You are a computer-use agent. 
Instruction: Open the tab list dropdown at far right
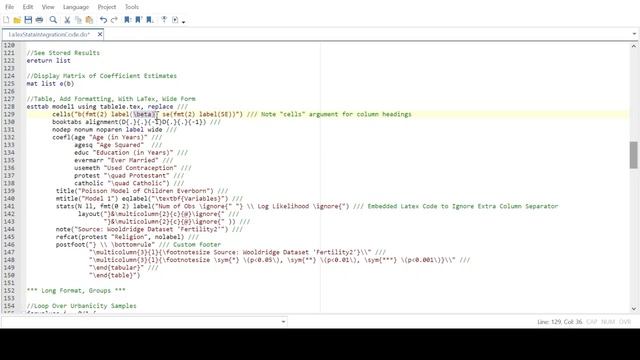pos(634,34)
